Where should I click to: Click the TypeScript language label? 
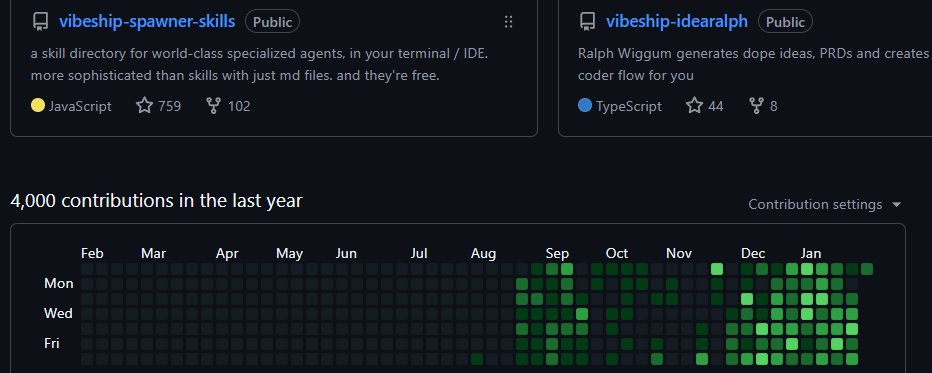628,106
